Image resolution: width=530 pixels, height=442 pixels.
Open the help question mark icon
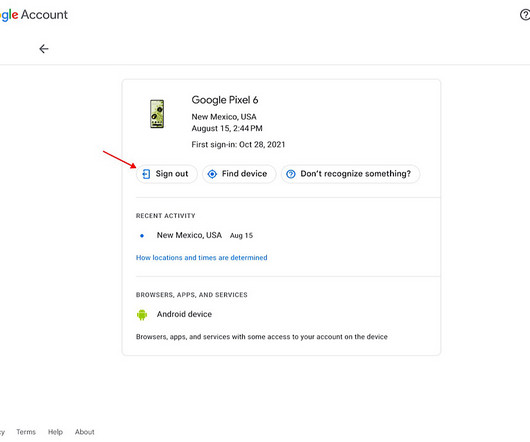click(x=525, y=15)
